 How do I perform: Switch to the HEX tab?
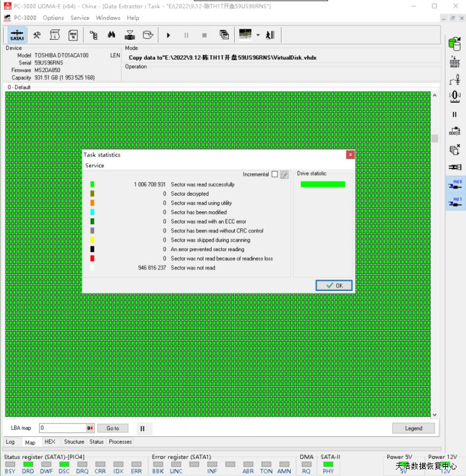(x=50, y=442)
